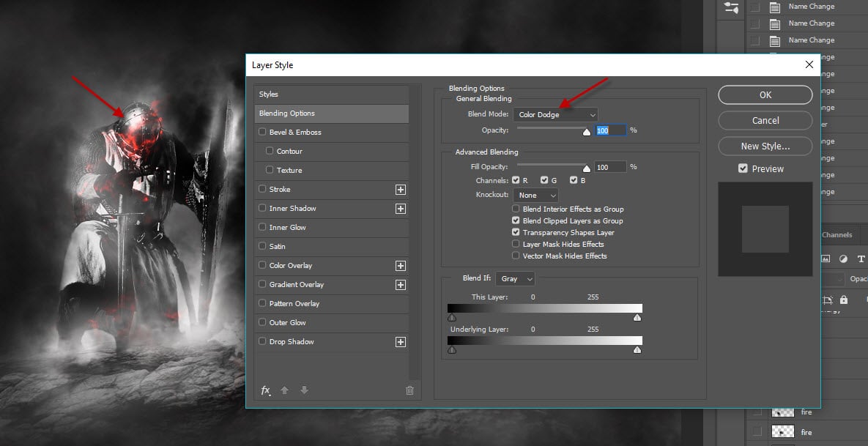Enable the Bevel & Emboss checkbox

(x=263, y=133)
